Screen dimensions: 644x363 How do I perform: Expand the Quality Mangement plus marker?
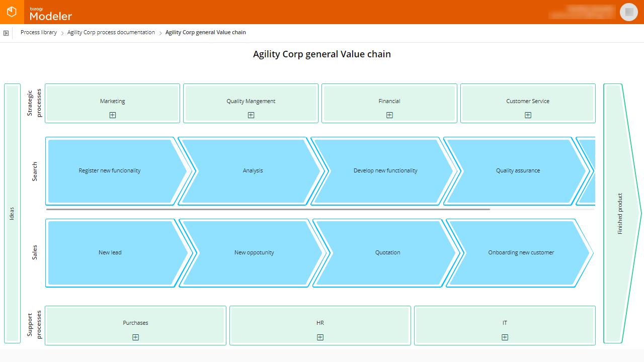tap(251, 115)
